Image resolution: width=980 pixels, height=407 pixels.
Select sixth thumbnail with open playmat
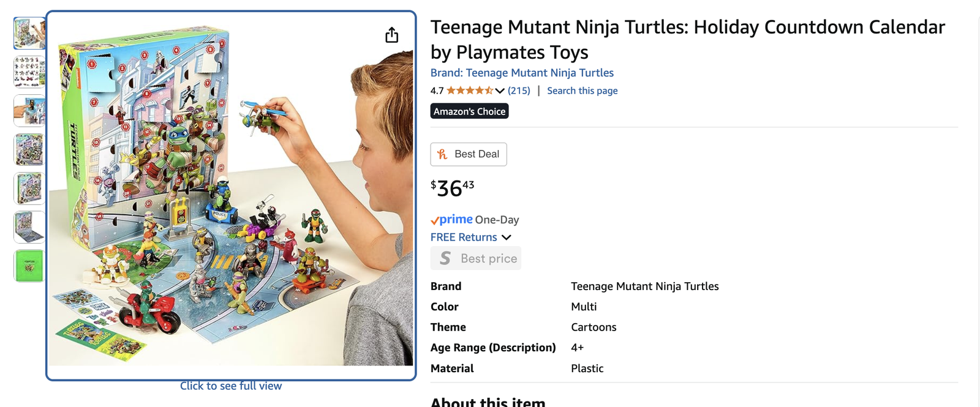tap(29, 227)
